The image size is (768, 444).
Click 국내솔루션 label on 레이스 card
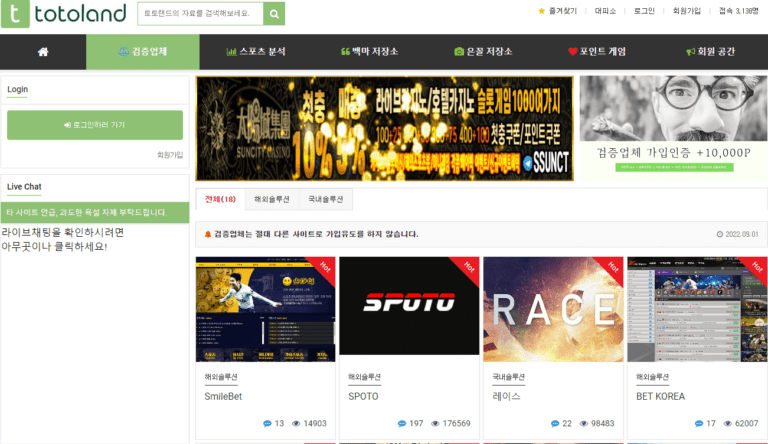click(509, 377)
